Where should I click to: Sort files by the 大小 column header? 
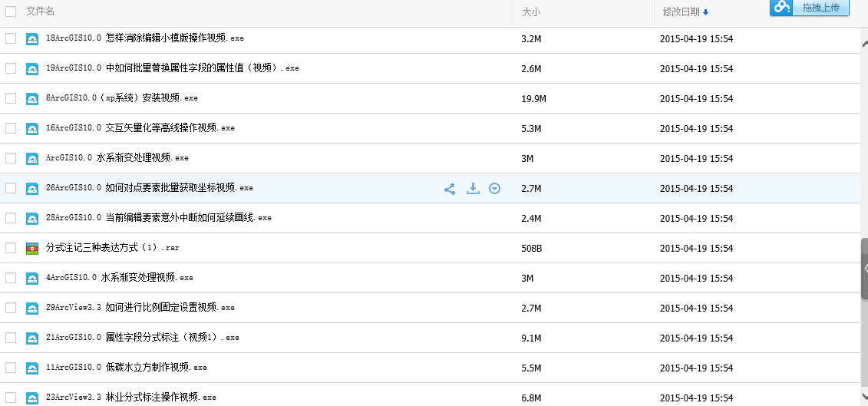tap(531, 12)
